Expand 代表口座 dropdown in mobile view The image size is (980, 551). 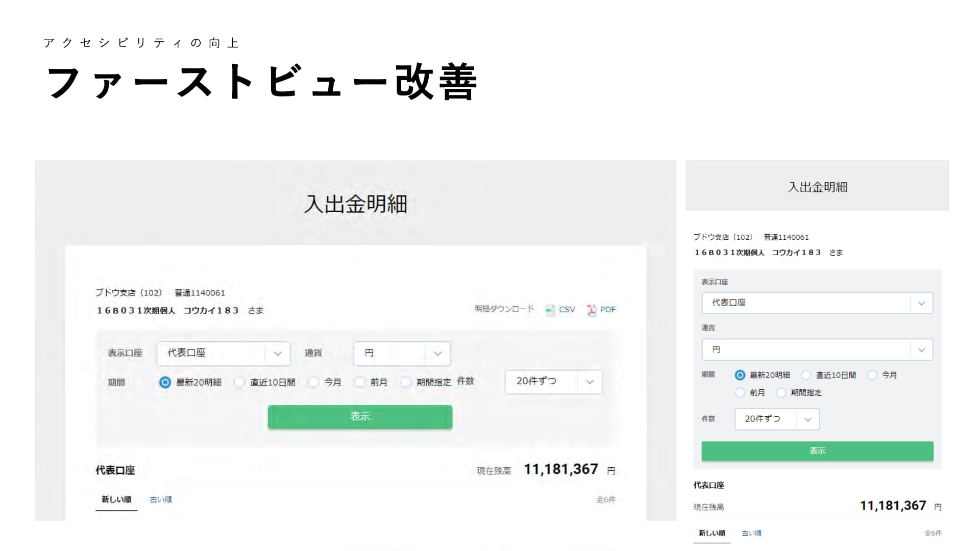coord(817,303)
